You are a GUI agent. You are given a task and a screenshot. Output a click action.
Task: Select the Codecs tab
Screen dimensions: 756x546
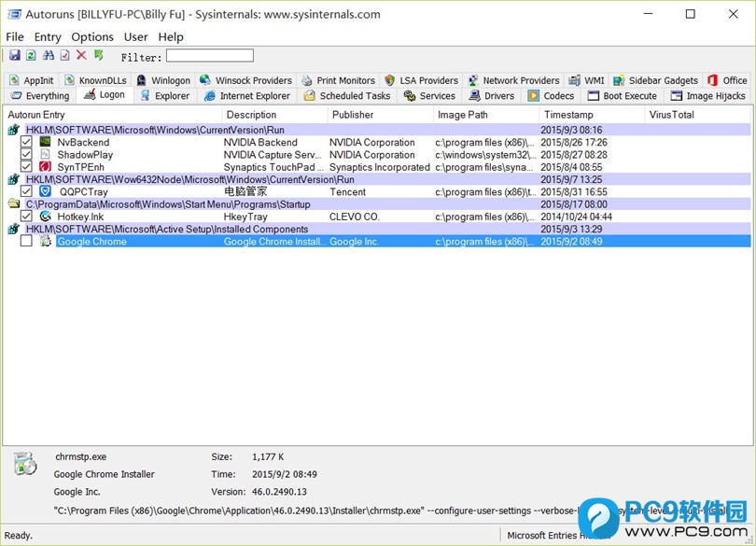pos(551,96)
